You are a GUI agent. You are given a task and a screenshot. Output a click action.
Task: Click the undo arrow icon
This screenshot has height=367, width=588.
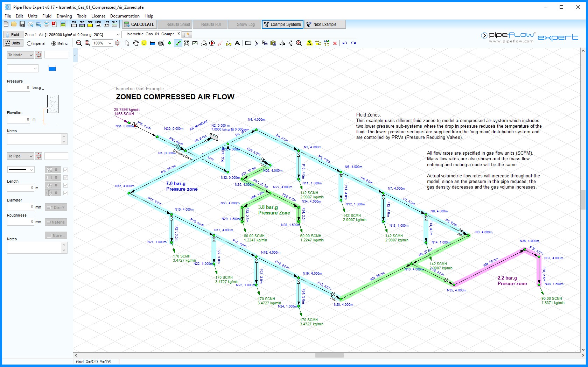(x=345, y=43)
